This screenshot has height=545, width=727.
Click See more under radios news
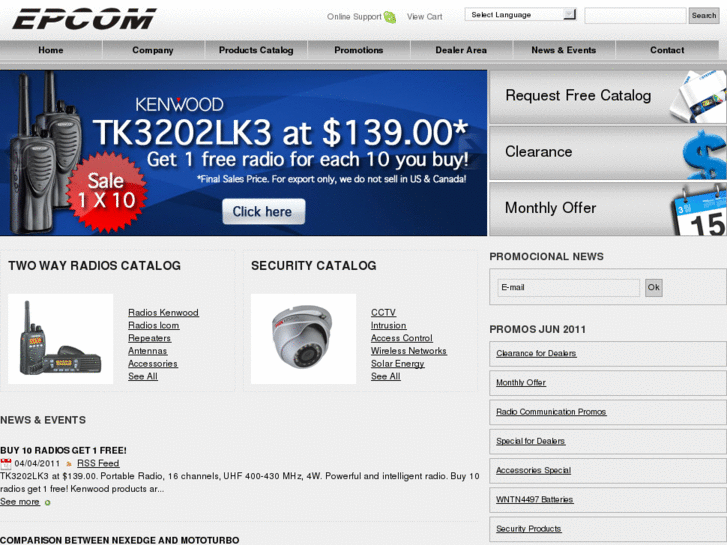click(x=20, y=502)
